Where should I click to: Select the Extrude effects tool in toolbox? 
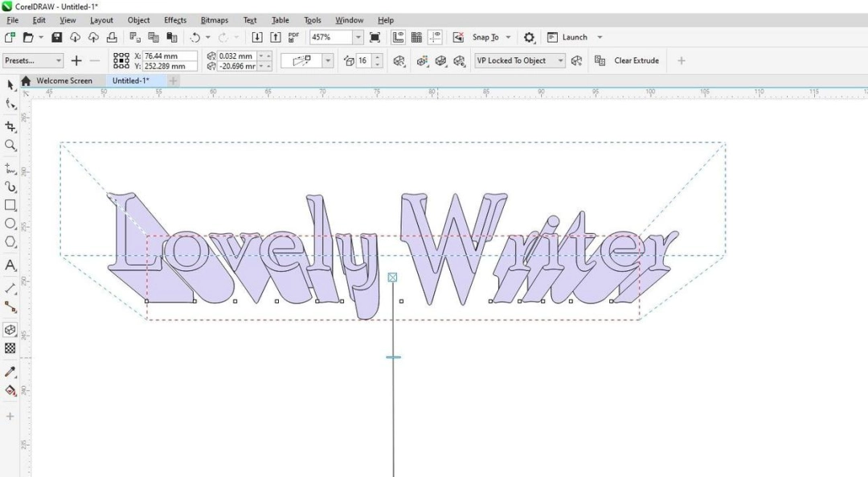[10, 330]
